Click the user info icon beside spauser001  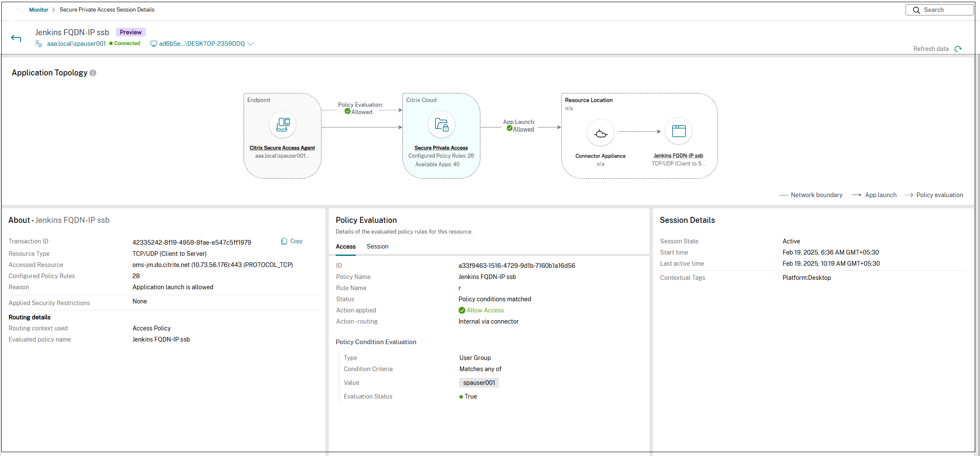pos(38,44)
